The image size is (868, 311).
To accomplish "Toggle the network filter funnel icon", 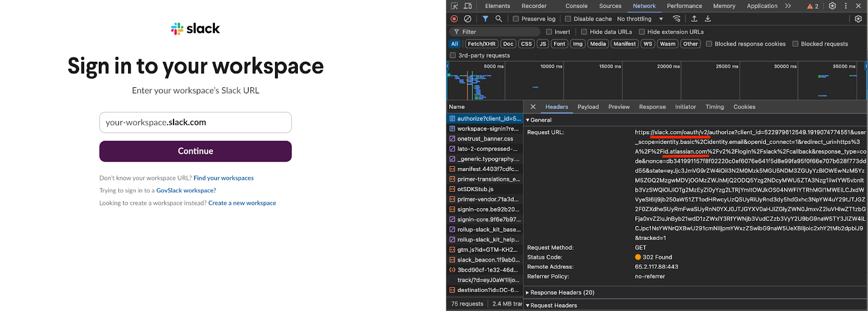I will pos(486,19).
